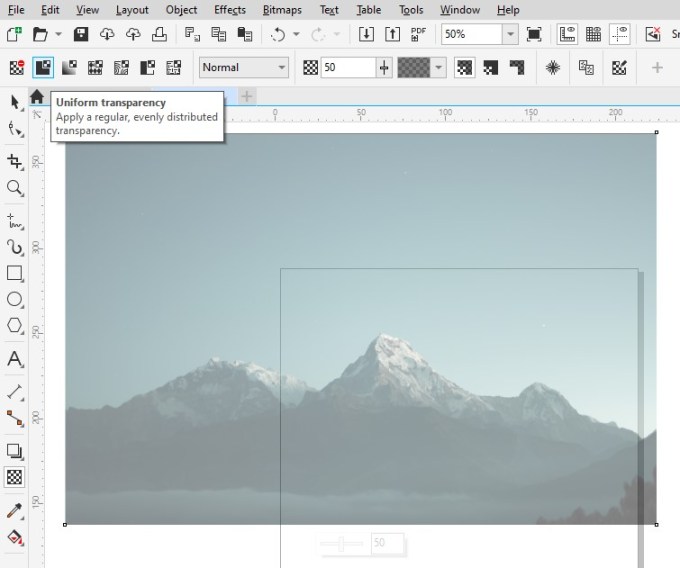Toggle full-screen preview
The image size is (680, 568).
click(x=534, y=34)
